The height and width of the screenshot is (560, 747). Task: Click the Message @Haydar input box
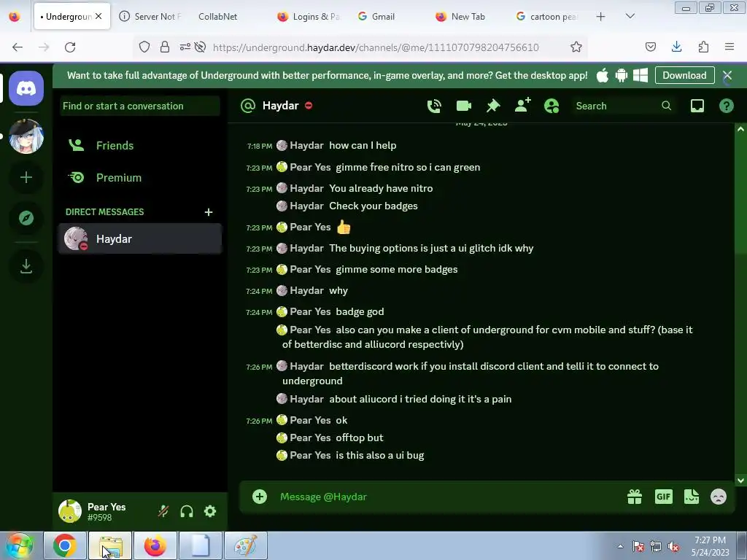coord(448,497)
